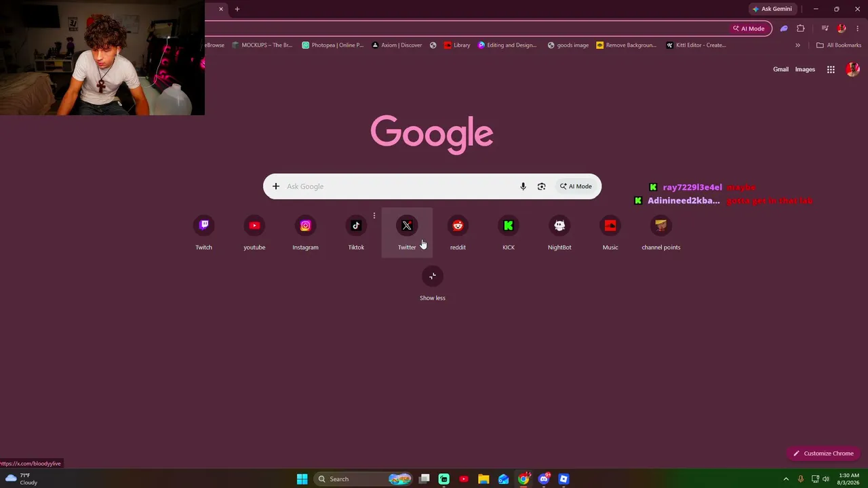Click Ask Gemini in title bar
The height and width of the screenshot is (488, 868).
pyautogui.click(x=772, y=9)
